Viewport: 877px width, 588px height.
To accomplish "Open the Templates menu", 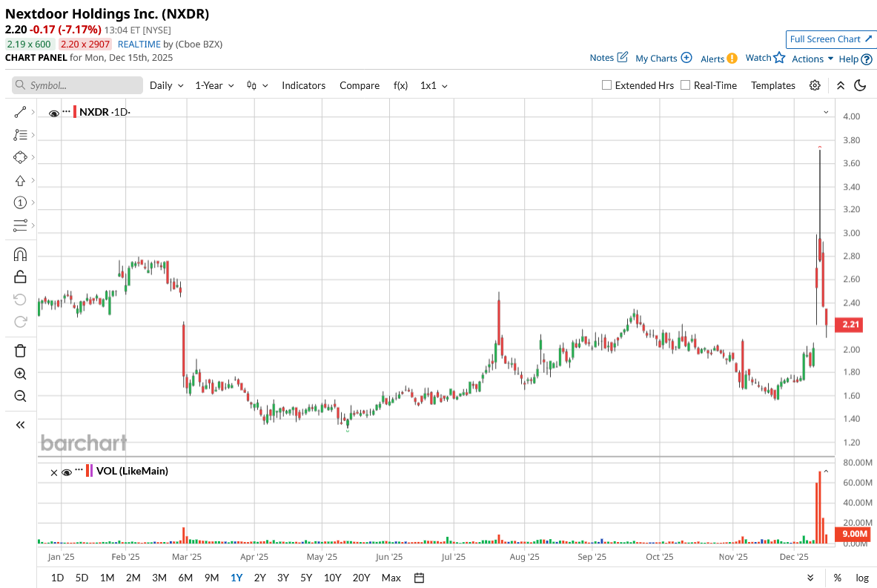I will [773, 85].
